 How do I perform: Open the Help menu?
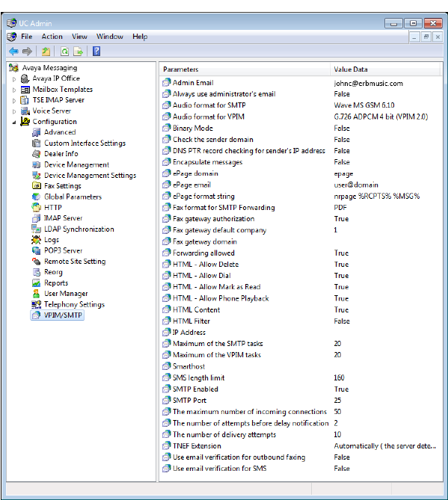(140, 37)
